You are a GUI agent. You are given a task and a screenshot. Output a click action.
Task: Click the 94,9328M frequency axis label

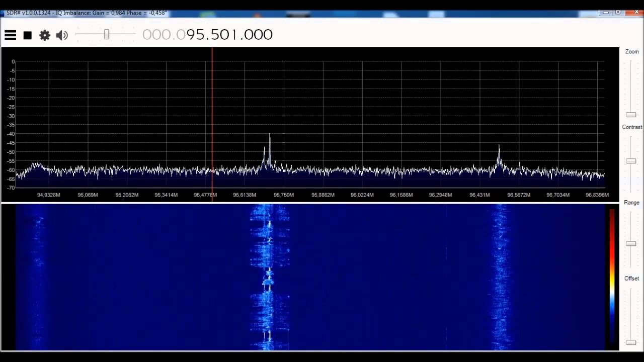click(x=49, y=195)
